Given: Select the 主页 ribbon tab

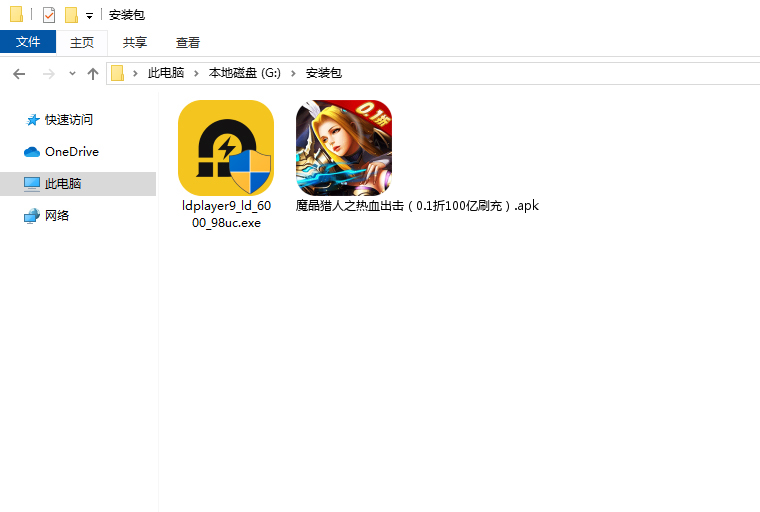Looking at the screenshot, I should pos(81,42).
